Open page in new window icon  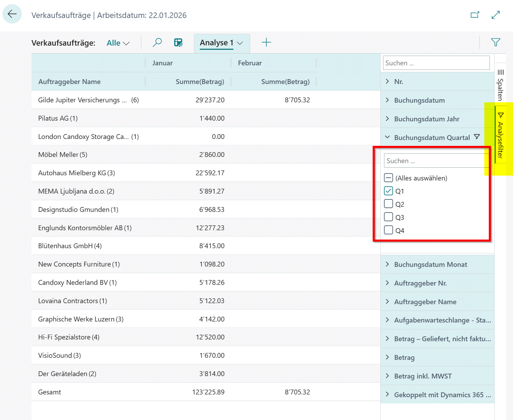tap(475, 15)
